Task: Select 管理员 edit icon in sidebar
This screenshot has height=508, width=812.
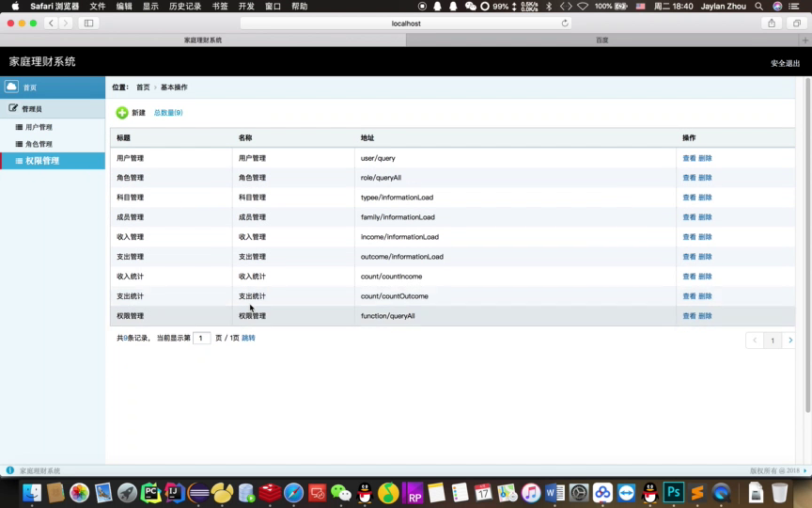Action: click(x=13, y=108)
